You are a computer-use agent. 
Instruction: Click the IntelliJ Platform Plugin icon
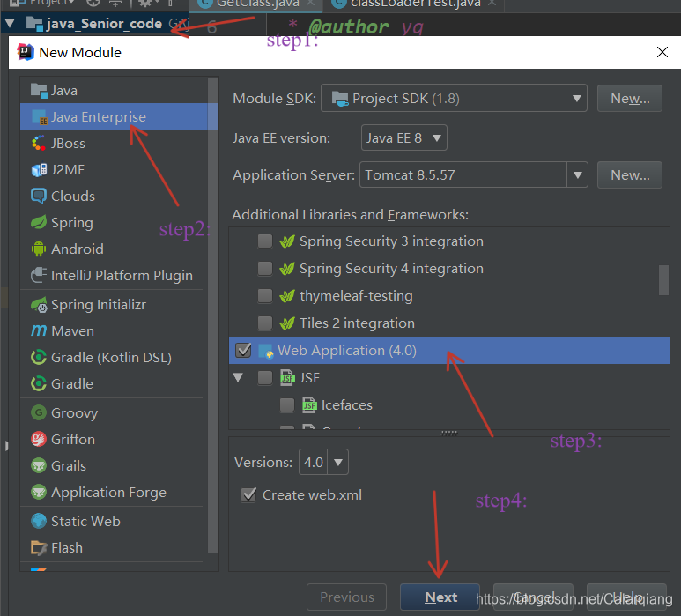(x=39, y=276)
